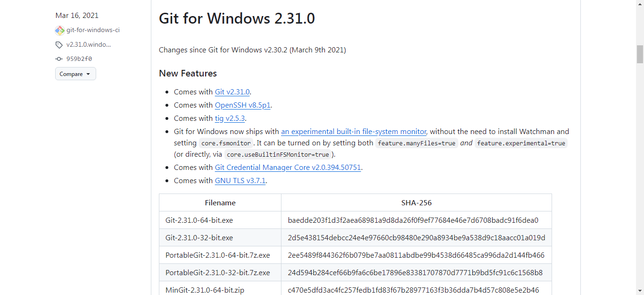644x295 pixels.
Task: Open the Compare dropdown
Action: point(75,74)
